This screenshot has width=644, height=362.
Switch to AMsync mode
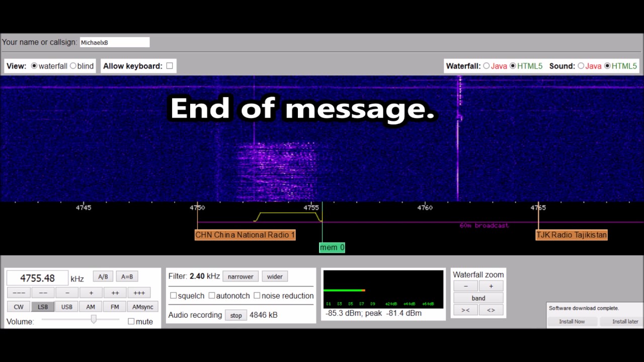[x=143, y=307]
